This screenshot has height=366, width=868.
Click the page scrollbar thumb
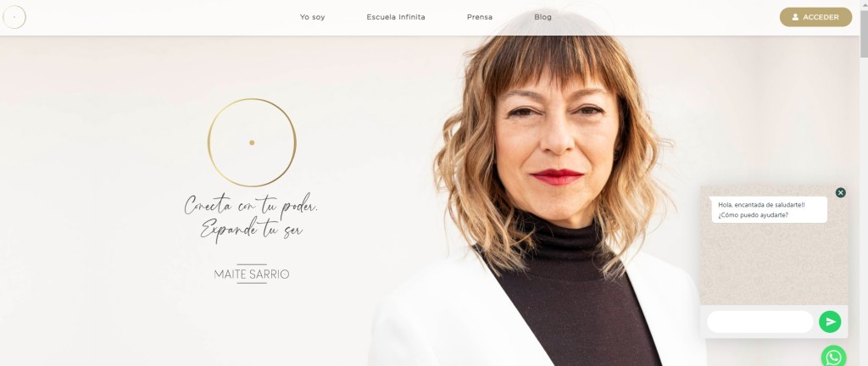click(864, 33)
